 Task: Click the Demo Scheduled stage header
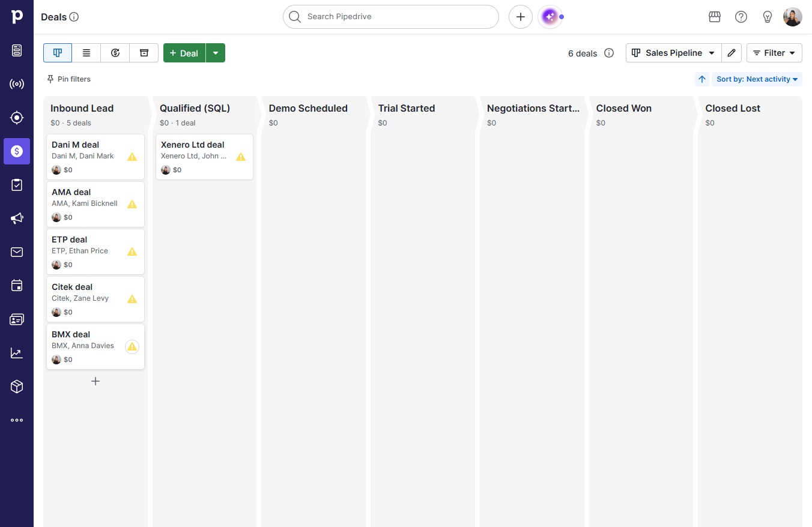[308, 109]
